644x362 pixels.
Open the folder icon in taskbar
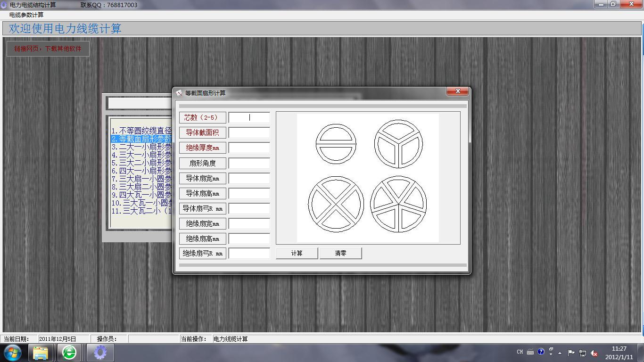pos(41,353)
